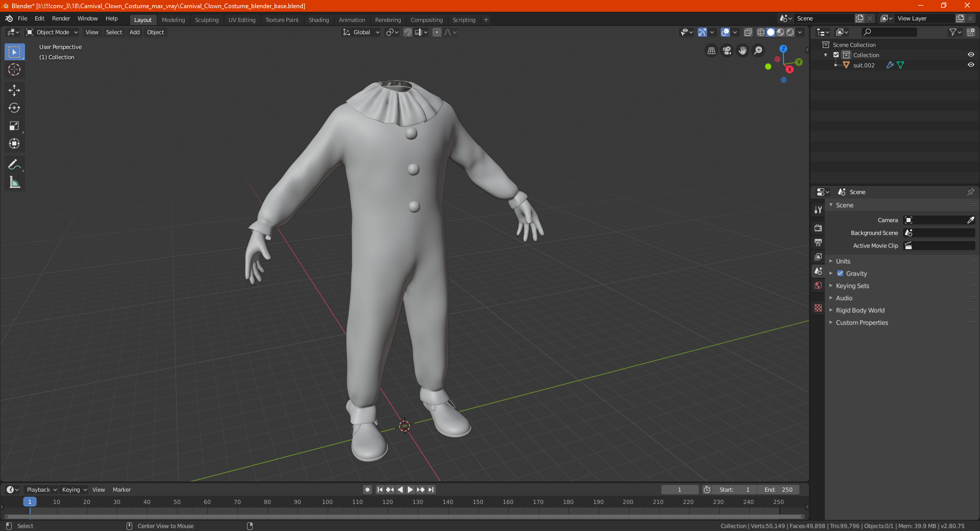Open the Add menu in viewport header
980x531 pixels.
coord(134,32)
